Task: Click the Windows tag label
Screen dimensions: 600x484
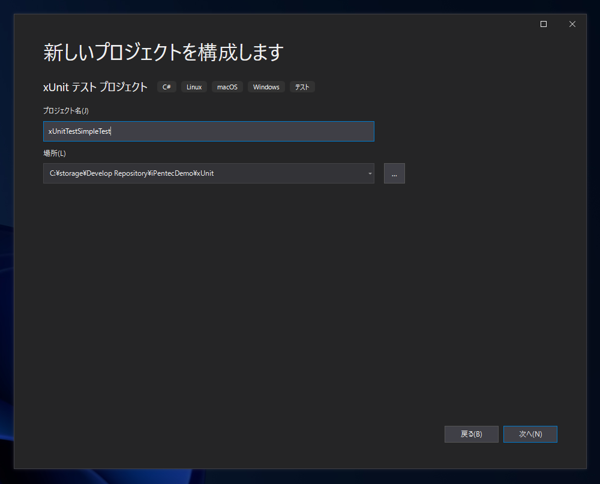Action: [x=266, y=87]
